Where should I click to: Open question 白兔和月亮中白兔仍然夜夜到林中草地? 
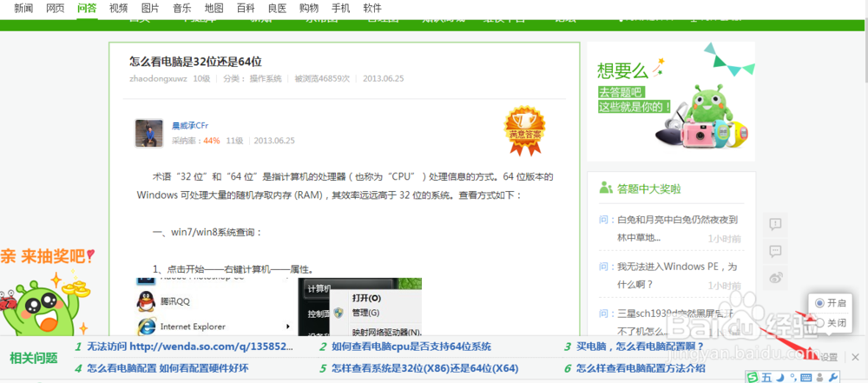[678, 228]
